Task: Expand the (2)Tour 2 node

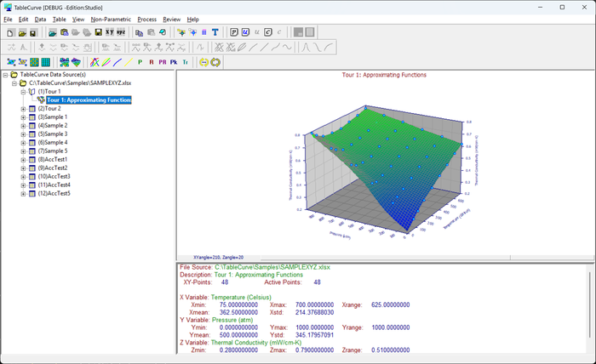Action: point(23,109)
